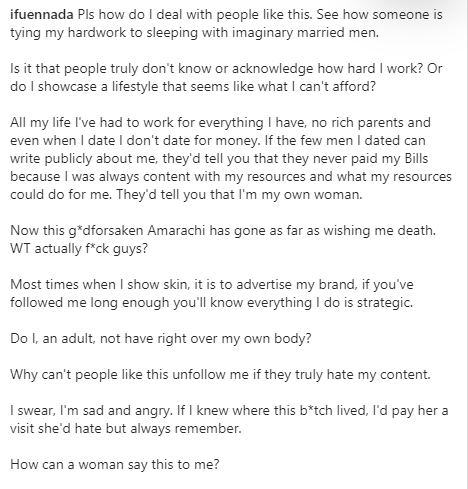Click the sentence 'They never paid my Bills'

[355, 159]
